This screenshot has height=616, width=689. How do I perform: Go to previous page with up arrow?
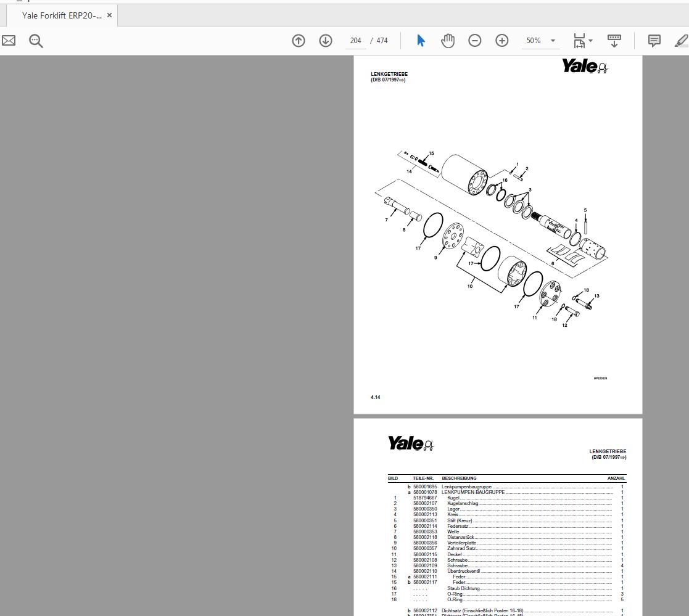tap(298, 41)
